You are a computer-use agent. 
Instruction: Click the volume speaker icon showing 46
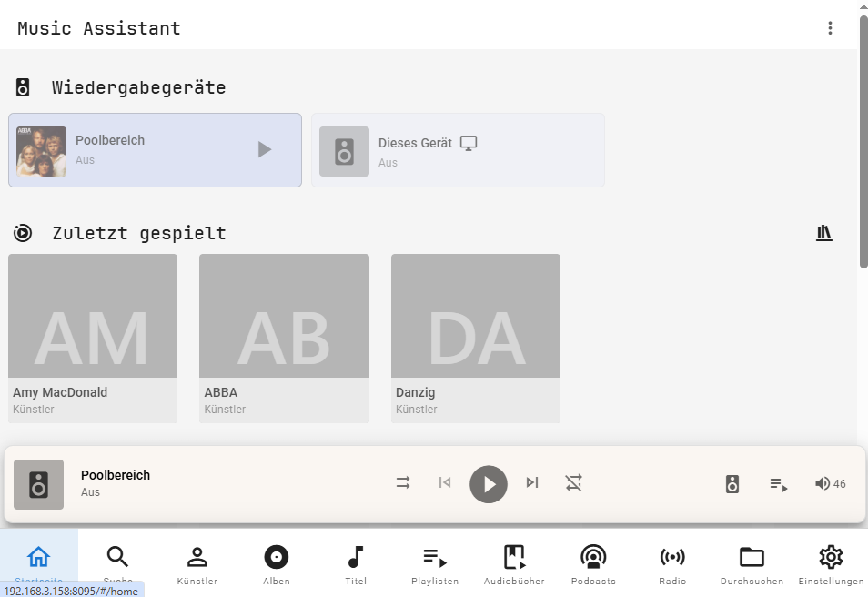pos(823,484)
